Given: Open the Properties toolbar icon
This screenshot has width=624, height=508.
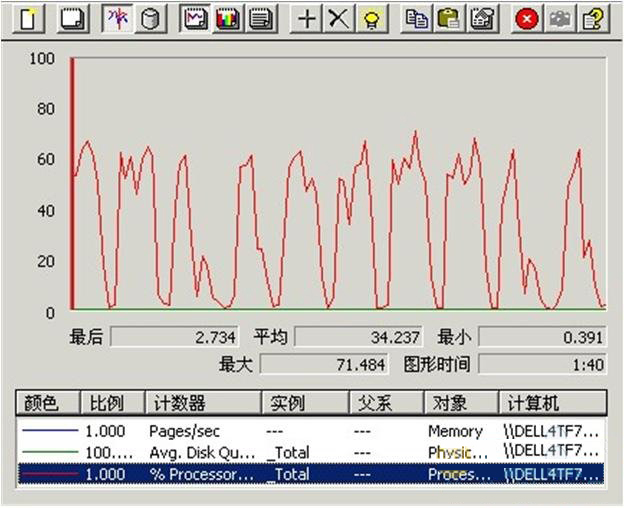Looking at the screenshot, I should point(483,19).
